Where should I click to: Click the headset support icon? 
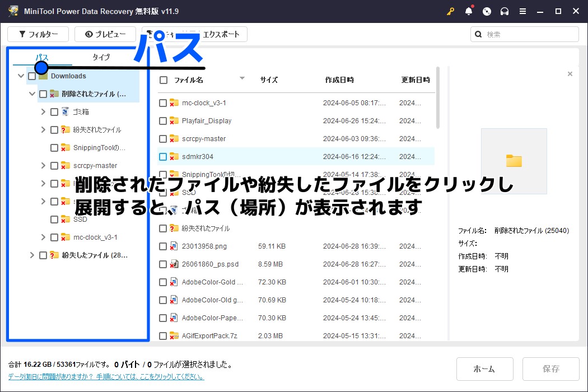point(505,11)
